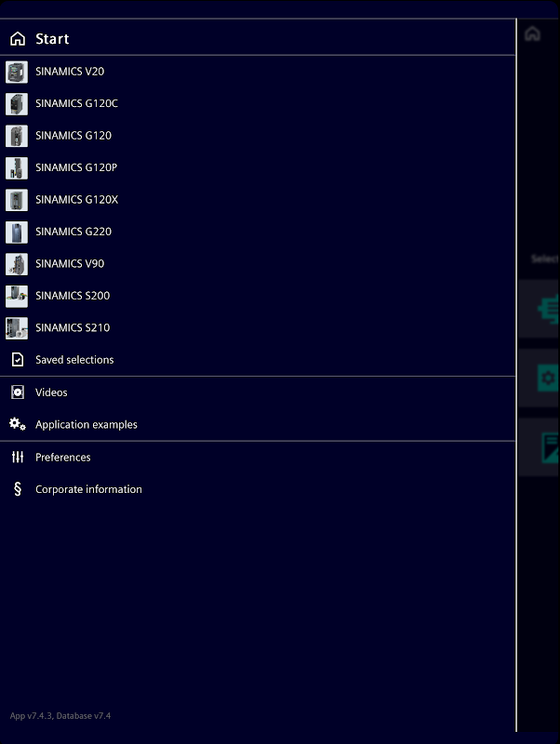Open Saved selections label
560x744 pixels.
pos(74,360)
